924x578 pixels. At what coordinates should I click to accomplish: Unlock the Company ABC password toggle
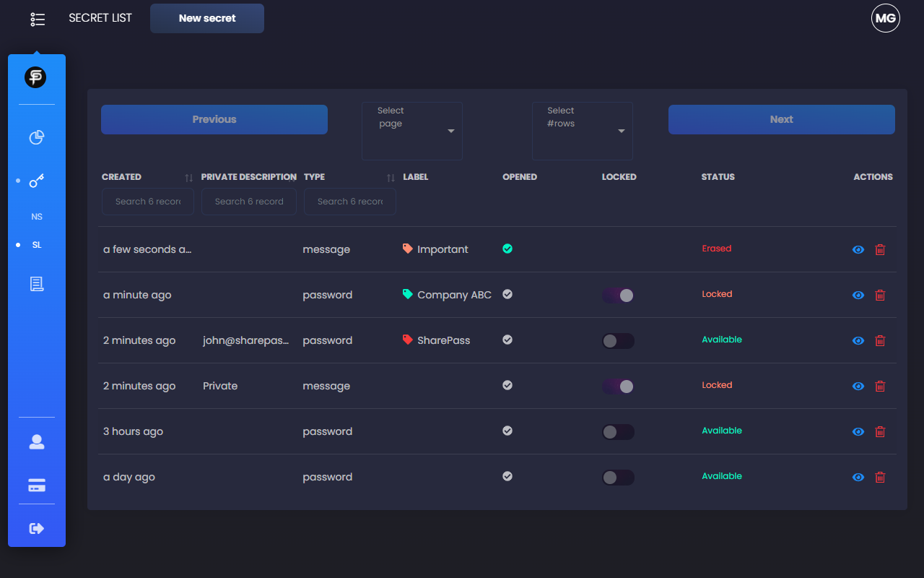tap(619, 296)
